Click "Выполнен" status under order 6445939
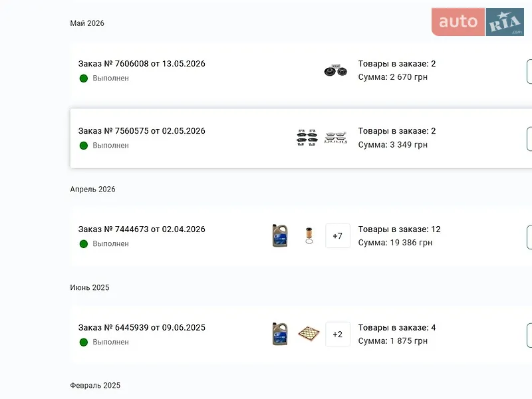Image resolution: width=532 pixels, height=399 pixels. point(110,342)
